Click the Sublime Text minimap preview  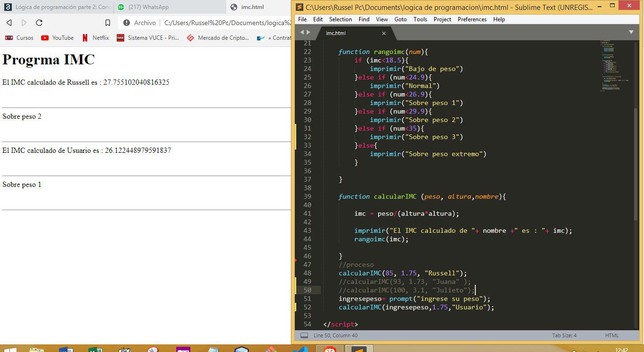click(x=616, y=65)
